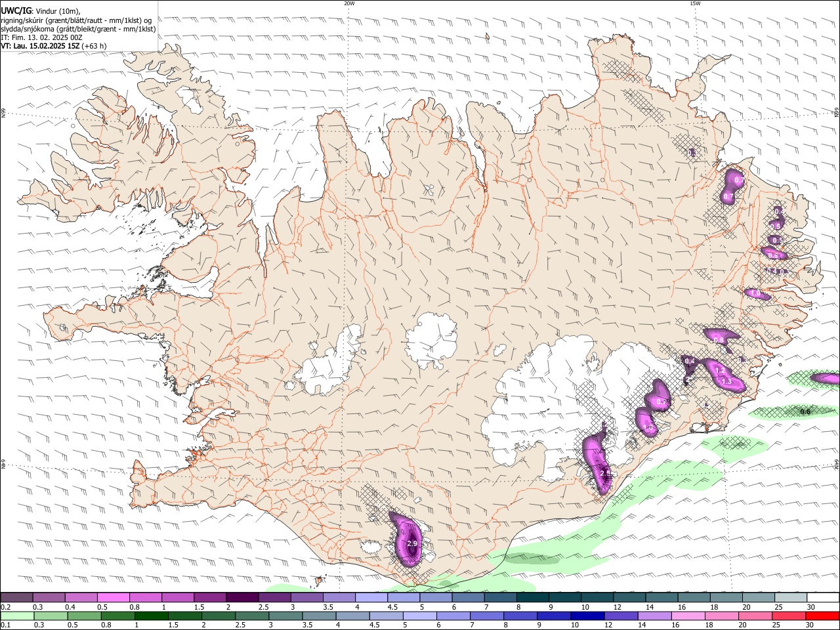Pick the bottom-row legend swatch starting at 25
Viewport: 840px width, 630px height.
[789, 616]
